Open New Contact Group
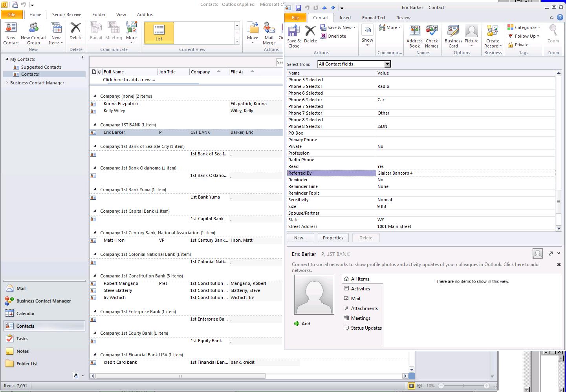Viewport: 566px width, 392px height. (x=33, y=33)
